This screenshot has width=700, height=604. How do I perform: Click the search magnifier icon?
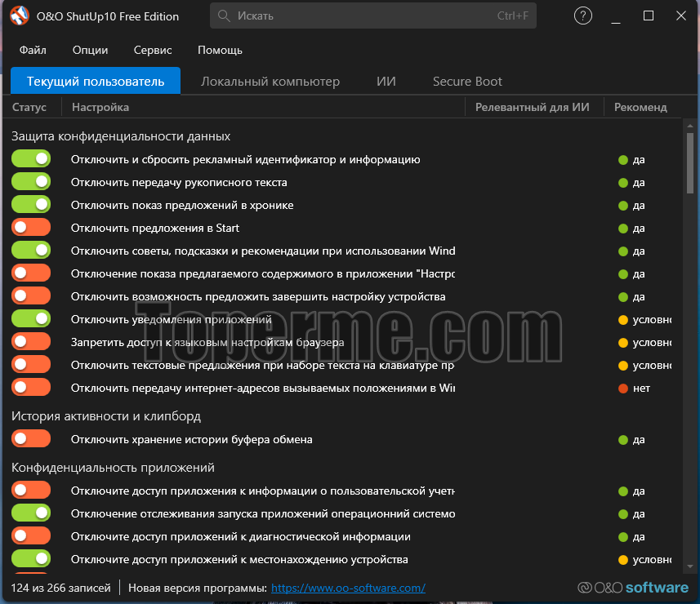coord(224,16)
